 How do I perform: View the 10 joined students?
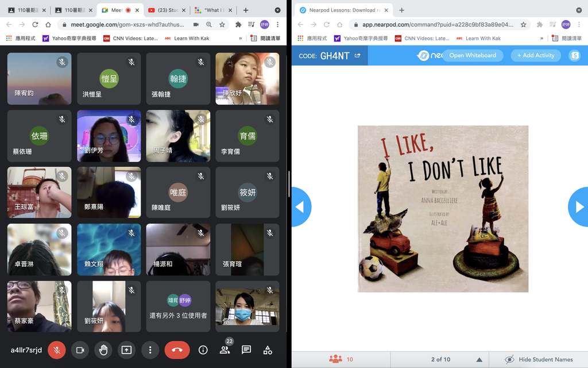click(341, 359)
